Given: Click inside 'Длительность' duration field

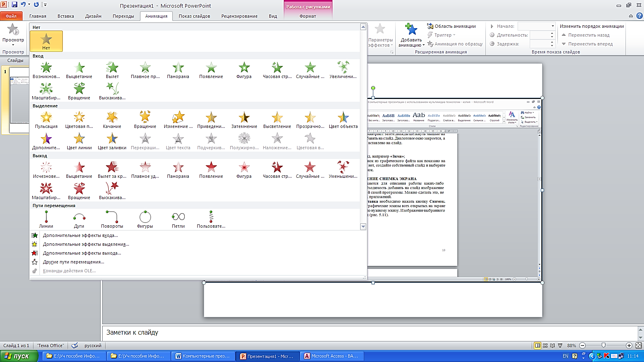Looking at the screenshot, I should tap(539, 35).
